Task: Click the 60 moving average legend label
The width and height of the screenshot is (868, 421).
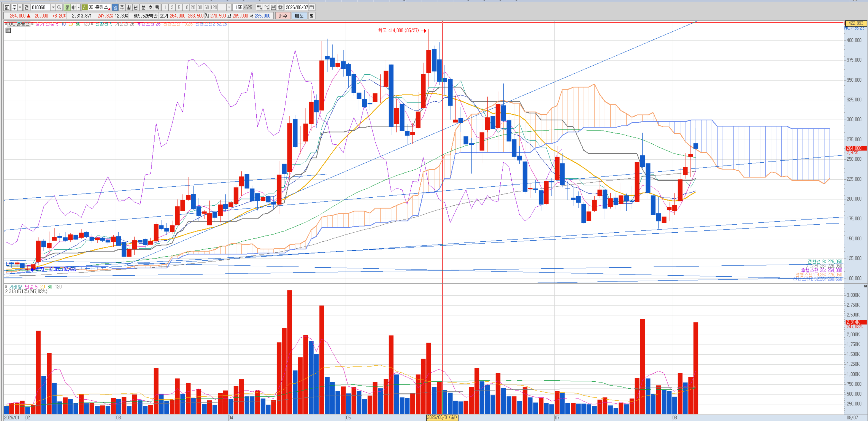Action: click(78, 24)
